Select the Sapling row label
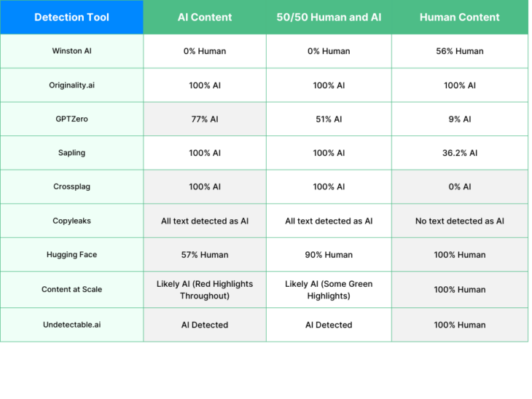 pyautogui.click(x=71, y=153)
